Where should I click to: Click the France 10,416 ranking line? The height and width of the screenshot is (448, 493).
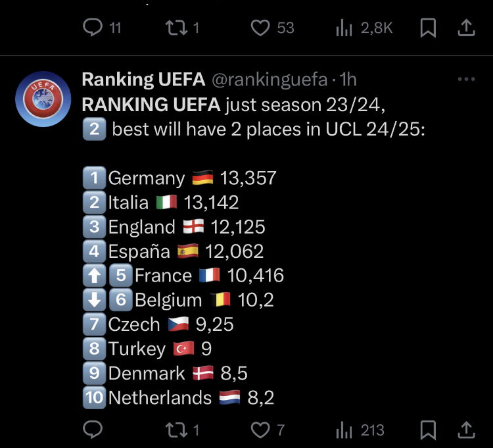coord(185,275)
